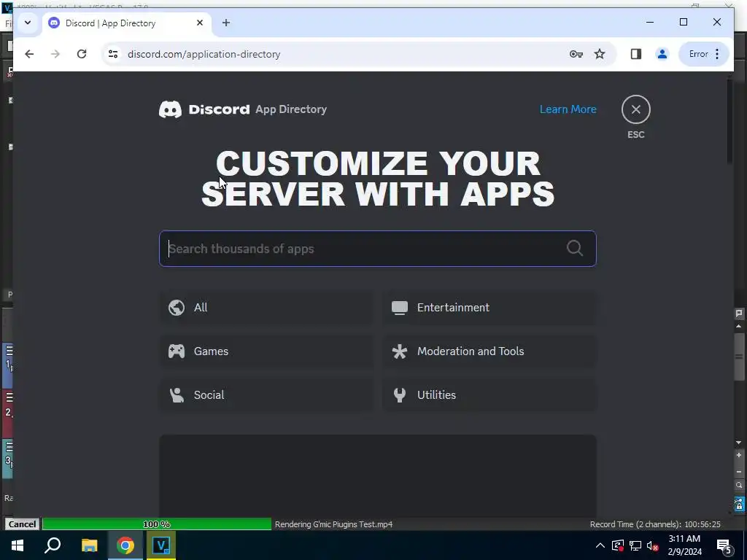Click the asterisk icon beside Moderation and Tools

(x=400, y=351)
